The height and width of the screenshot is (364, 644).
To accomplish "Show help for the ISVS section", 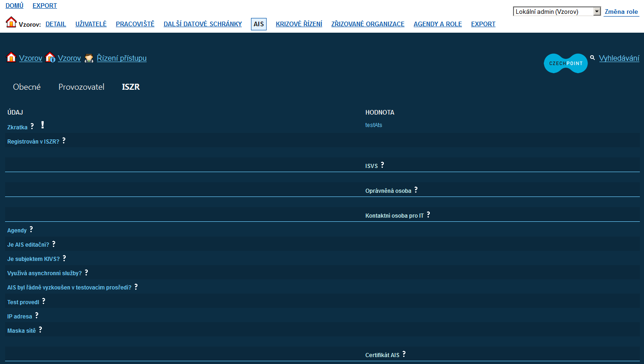I will point(382,165).
